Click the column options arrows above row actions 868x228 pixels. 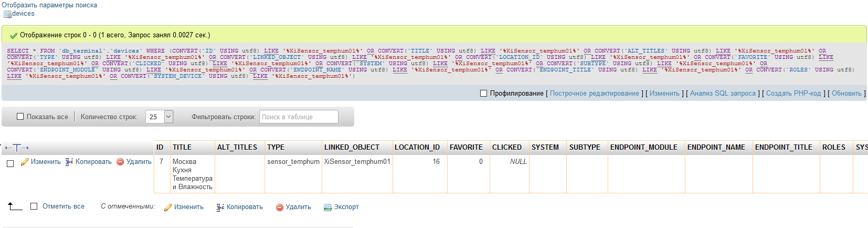pos(16,148)
